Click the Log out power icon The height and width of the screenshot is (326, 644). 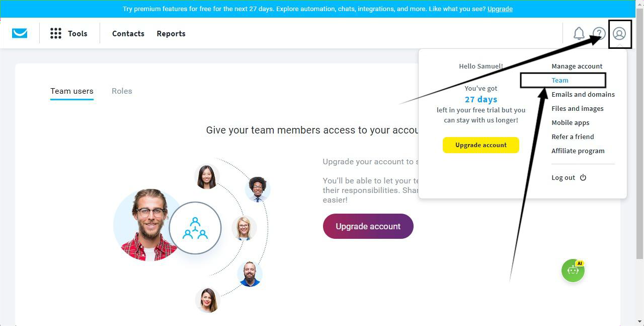pos(583,177)
